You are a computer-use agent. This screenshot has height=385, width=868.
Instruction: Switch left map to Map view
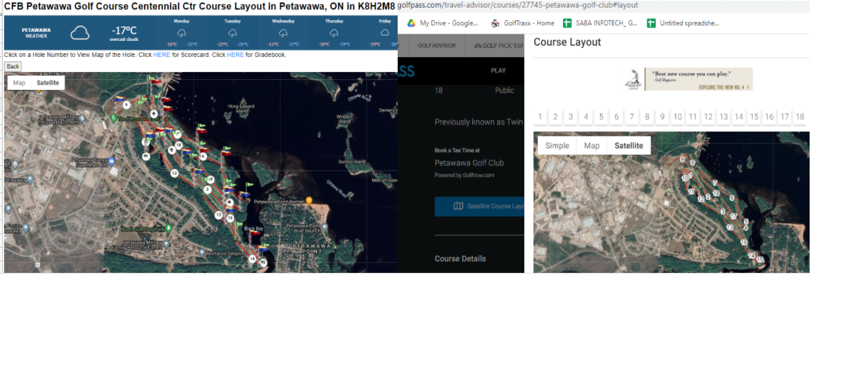[x=19, y=83]
